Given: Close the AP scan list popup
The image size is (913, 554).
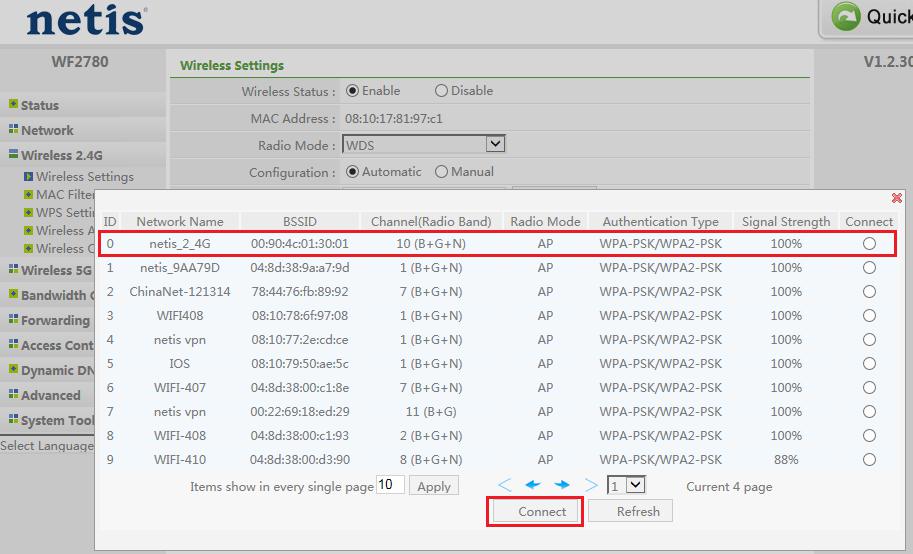Looking at the screenshot, I should tap(896, 199).
